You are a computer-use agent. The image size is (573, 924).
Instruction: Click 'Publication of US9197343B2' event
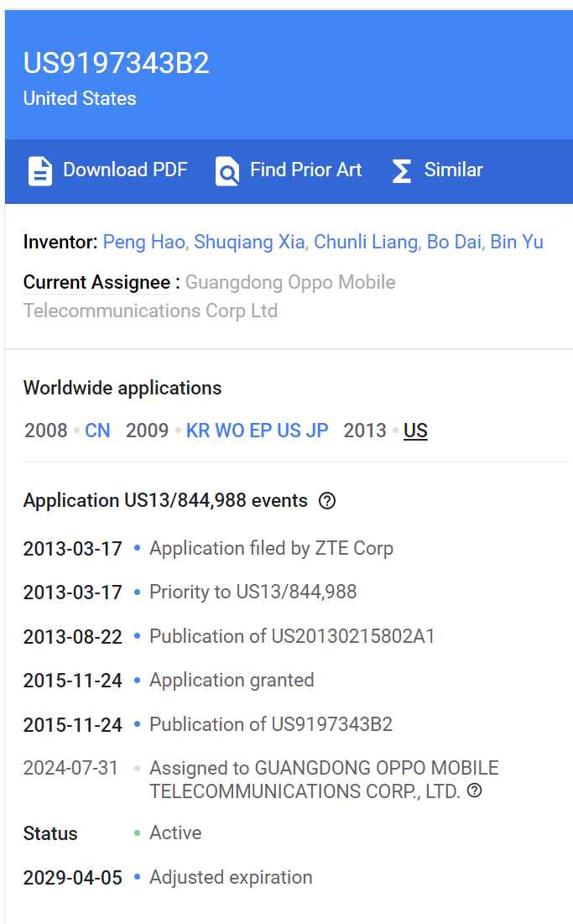pos(271,724)
